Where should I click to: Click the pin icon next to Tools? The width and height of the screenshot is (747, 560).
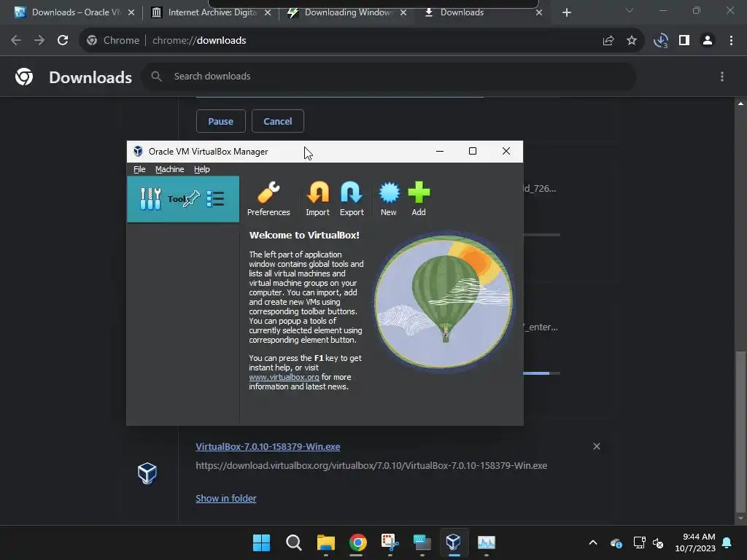click(x=192, y=198)
